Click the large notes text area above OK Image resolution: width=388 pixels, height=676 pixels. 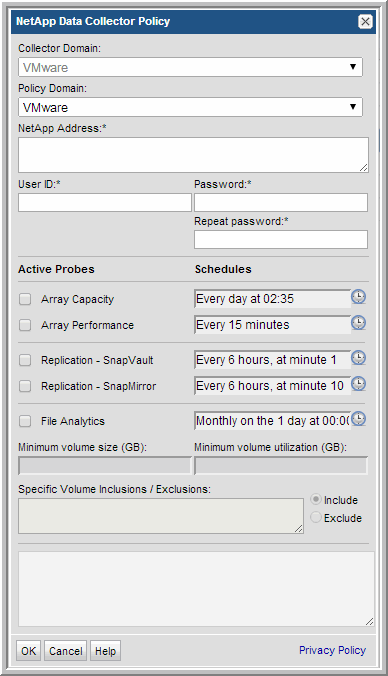pos(196,589)
